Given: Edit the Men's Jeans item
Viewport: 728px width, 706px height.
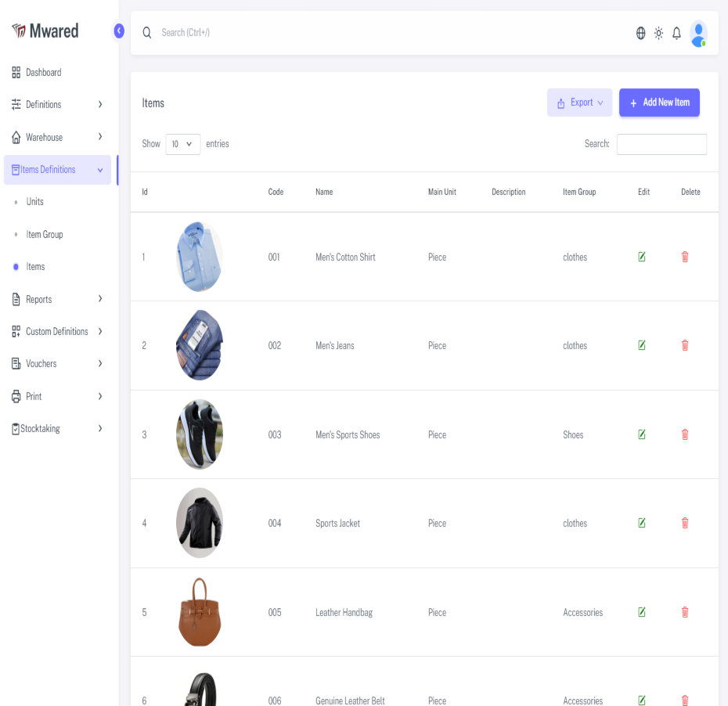Looking at the screenshot, I should click(642, 345).
